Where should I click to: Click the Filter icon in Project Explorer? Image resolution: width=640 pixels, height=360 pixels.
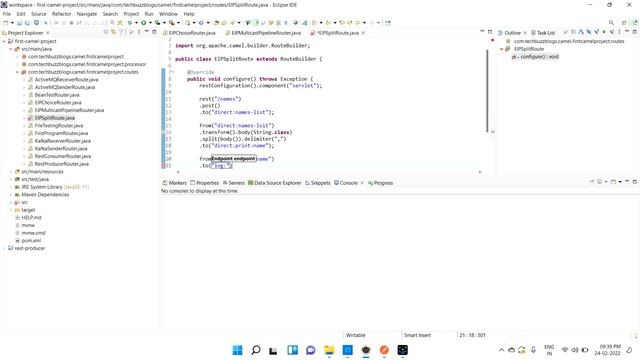point(121,32)
